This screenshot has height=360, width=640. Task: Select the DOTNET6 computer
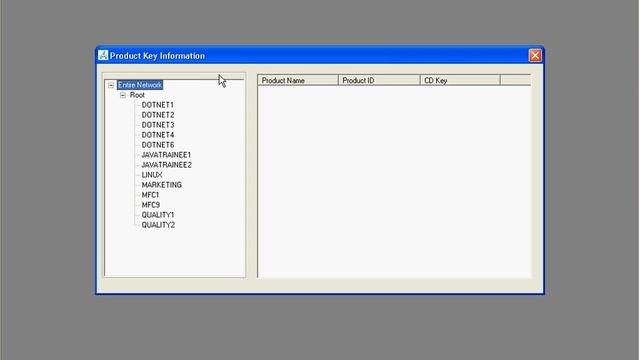pos(158,145)
